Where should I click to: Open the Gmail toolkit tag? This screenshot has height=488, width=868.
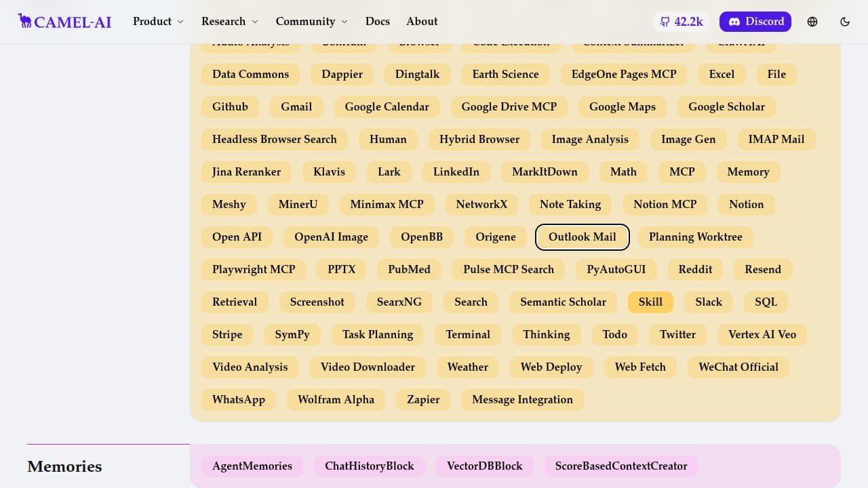[297, 107]
